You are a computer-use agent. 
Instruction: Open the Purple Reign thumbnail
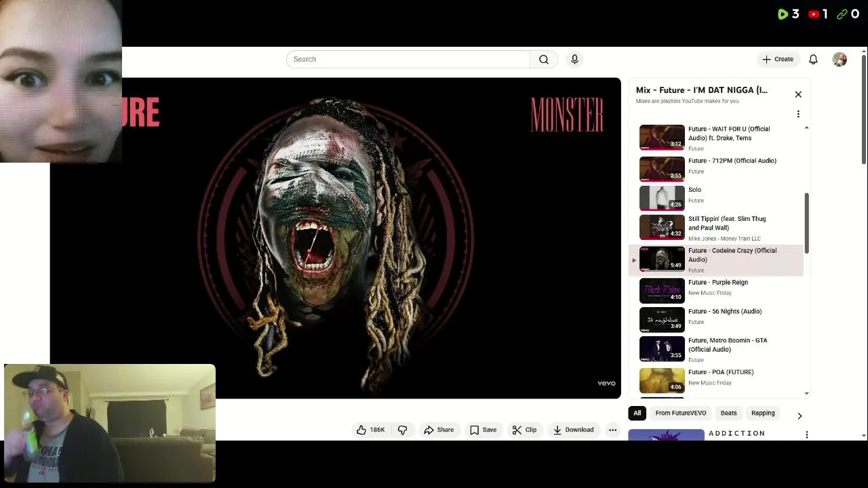pyautogui.click(x=662, y=291)
